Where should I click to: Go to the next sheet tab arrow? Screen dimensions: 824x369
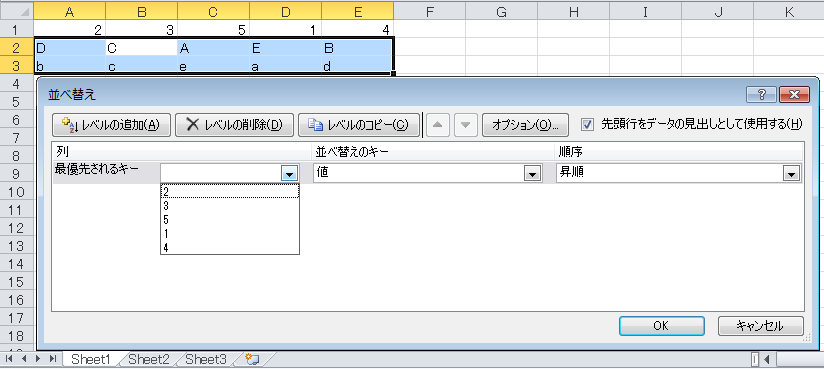(x=38, y=360)
